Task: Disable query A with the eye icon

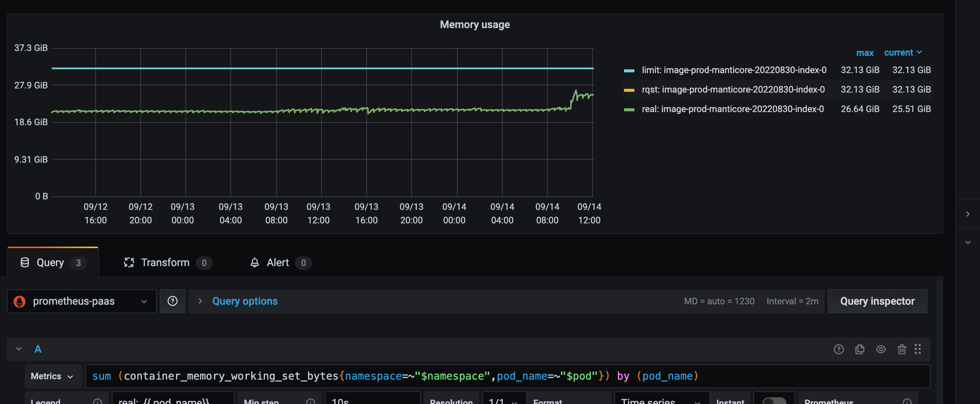Action: [881, 349]
